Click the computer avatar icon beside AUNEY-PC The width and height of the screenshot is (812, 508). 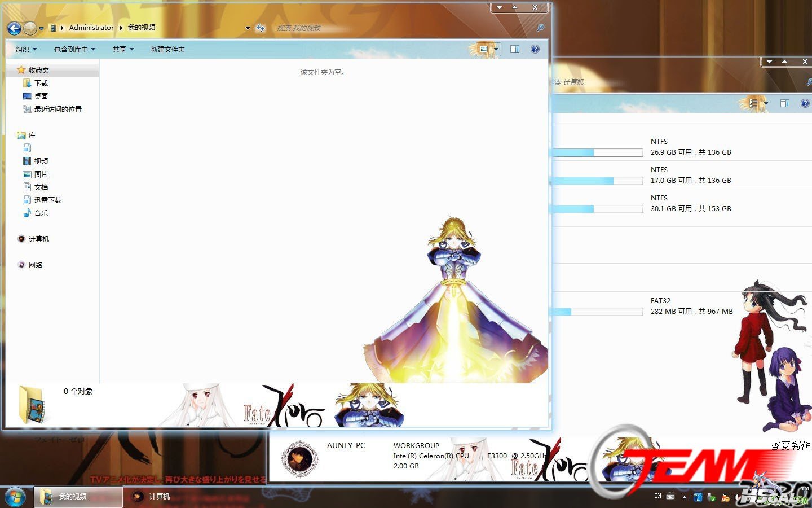(x=299, y=458)
